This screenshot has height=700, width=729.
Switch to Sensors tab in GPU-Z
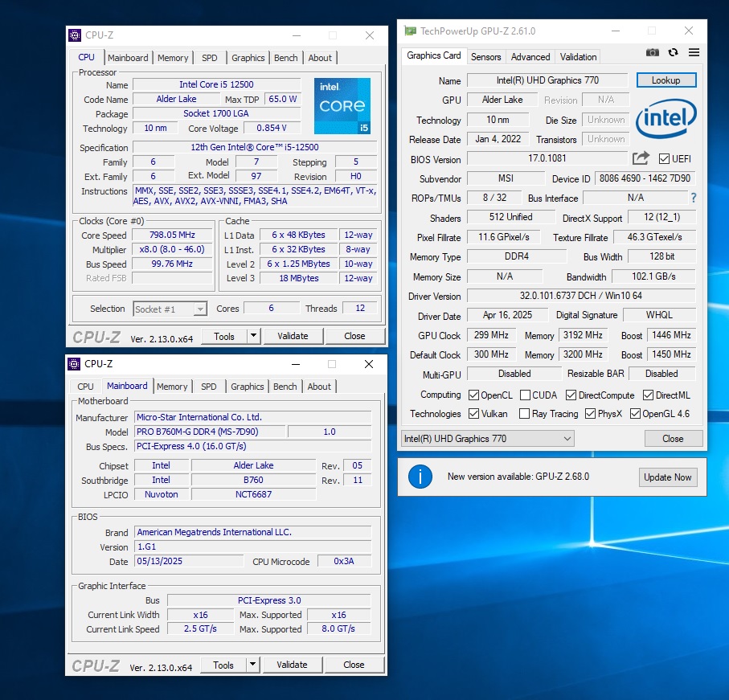click(x=485, y=57)
